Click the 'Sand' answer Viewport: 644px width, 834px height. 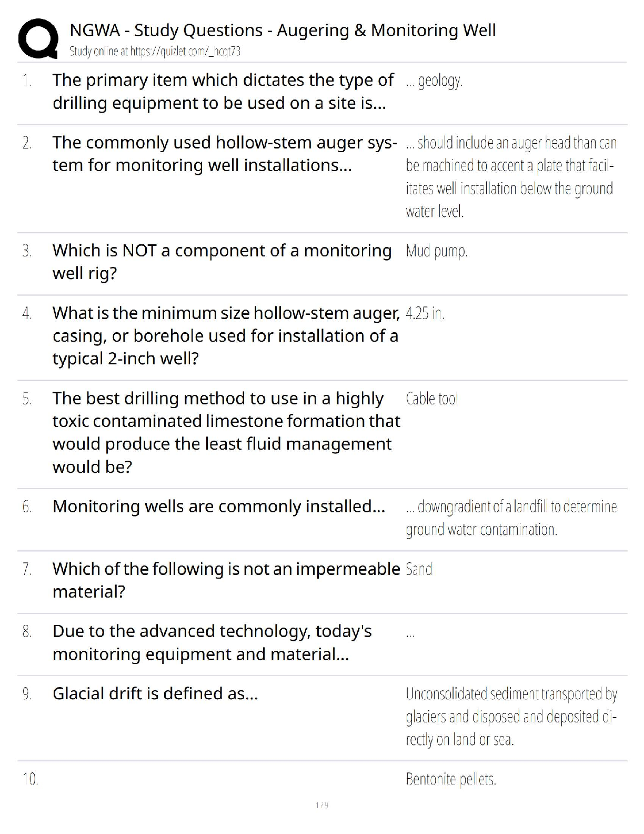419,569
